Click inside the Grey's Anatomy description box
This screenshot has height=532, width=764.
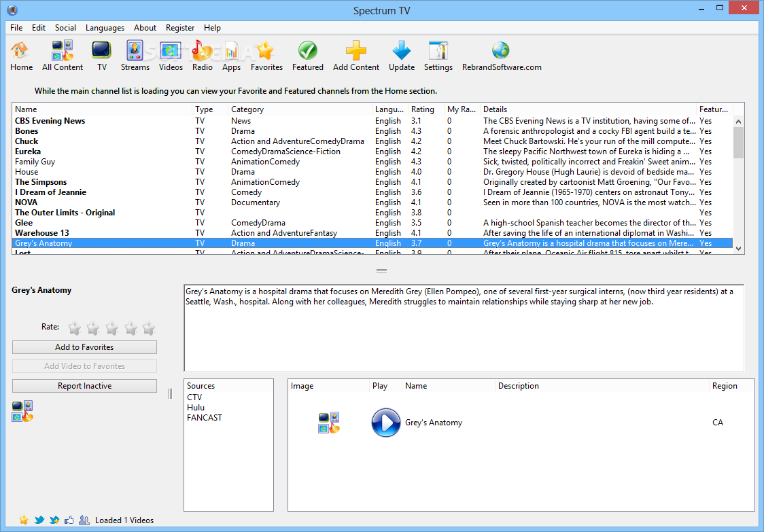click(464, 328)
